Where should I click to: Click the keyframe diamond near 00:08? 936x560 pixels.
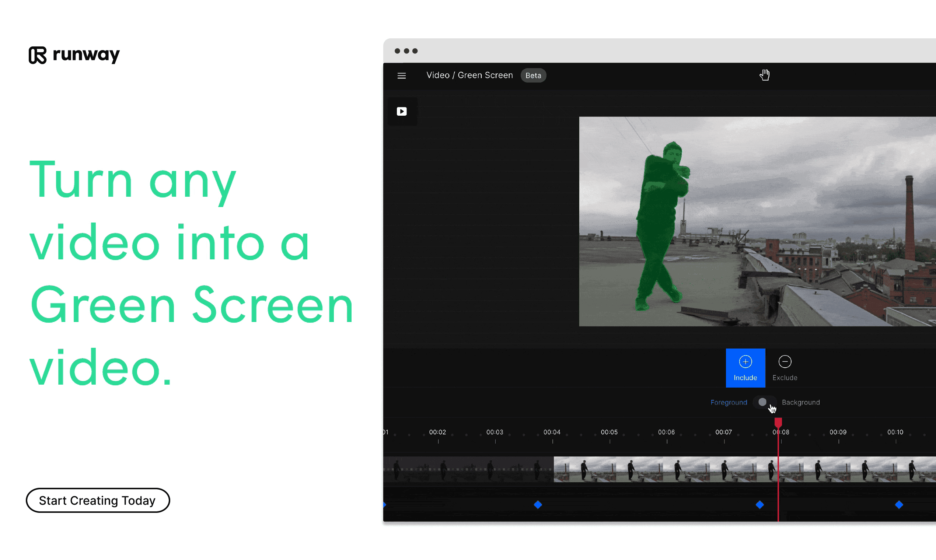point(760,504)
